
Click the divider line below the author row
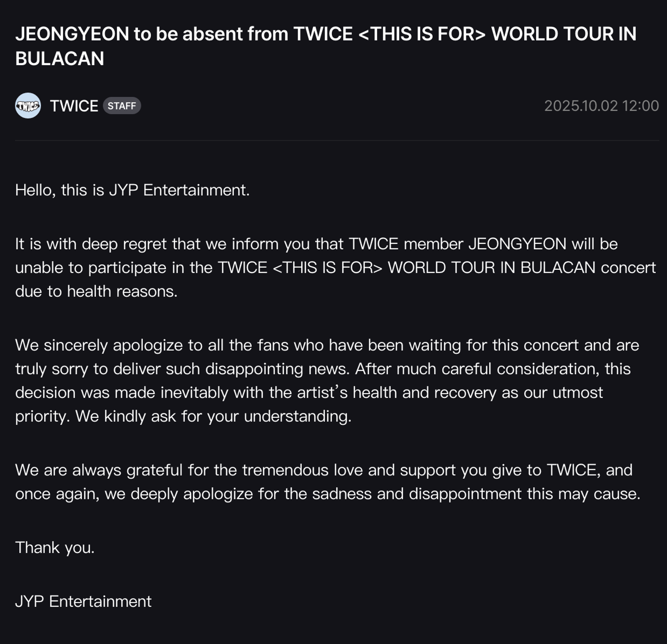click(x=333, y=141)
